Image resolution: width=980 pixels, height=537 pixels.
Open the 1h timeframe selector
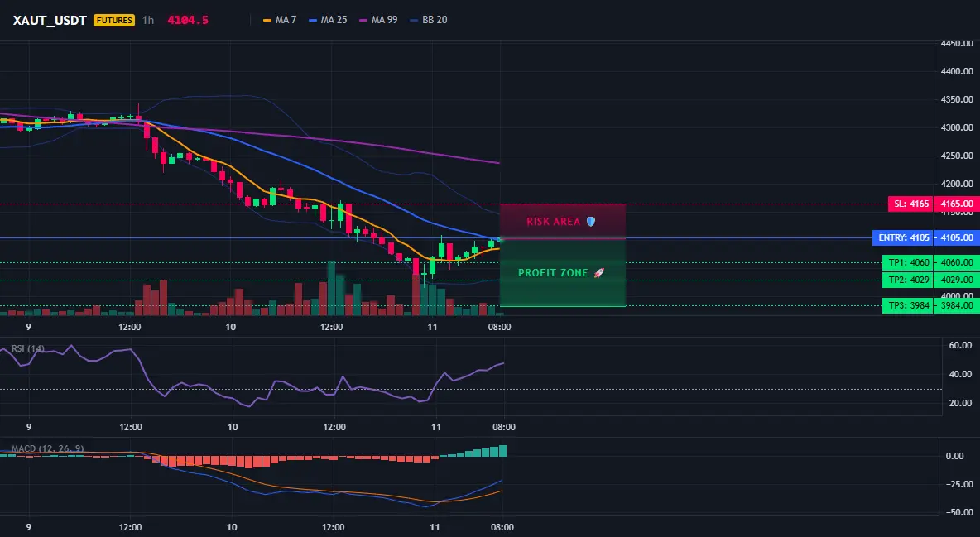(148, 20)
